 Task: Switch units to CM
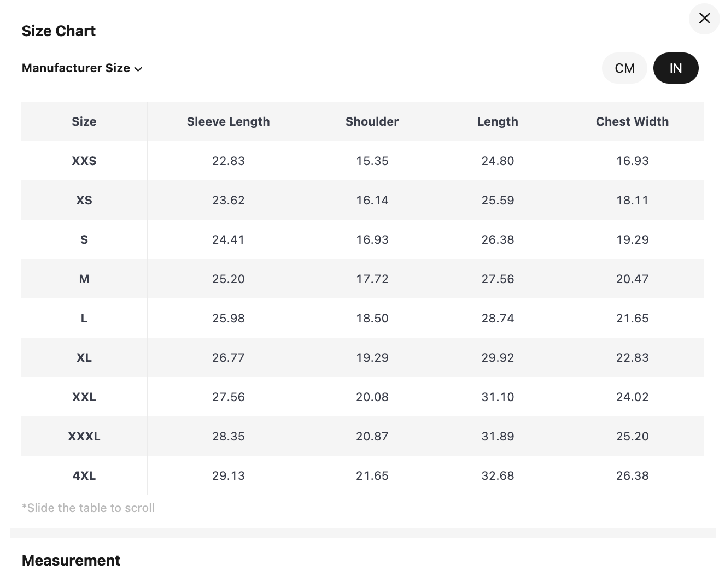tap(624, 68)
